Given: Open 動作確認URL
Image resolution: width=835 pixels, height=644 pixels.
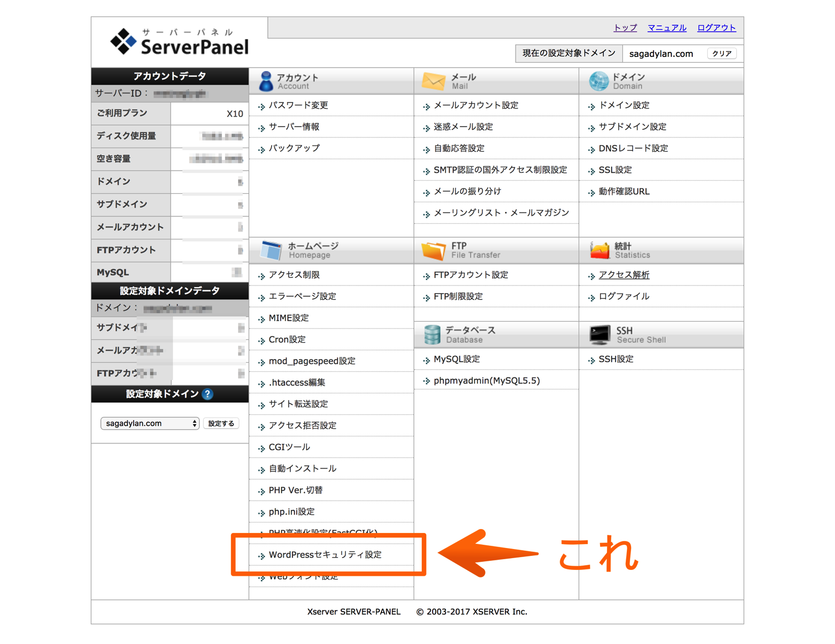Looking at the screenshot, I should (624, 191).
